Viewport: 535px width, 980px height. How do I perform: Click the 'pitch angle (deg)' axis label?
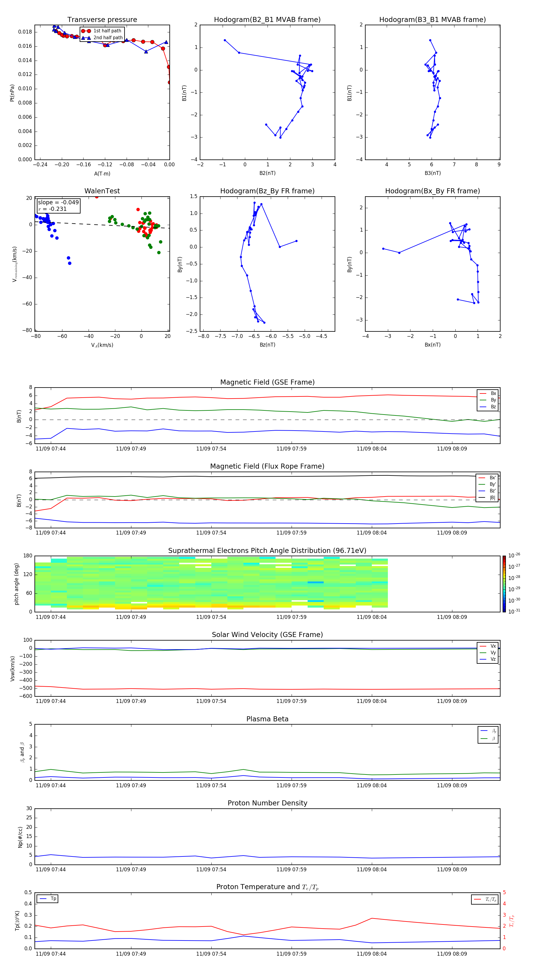point(17,584)
